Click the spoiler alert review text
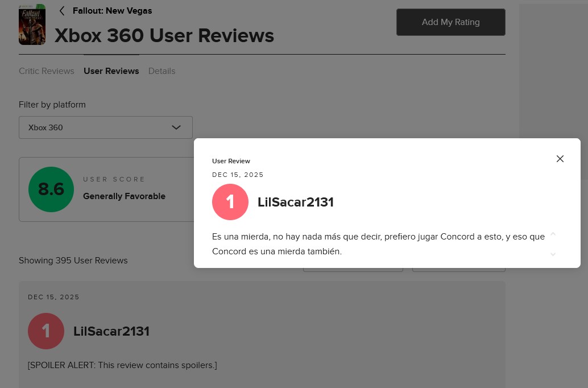This screenshot has width=588, height=388. 122,365
